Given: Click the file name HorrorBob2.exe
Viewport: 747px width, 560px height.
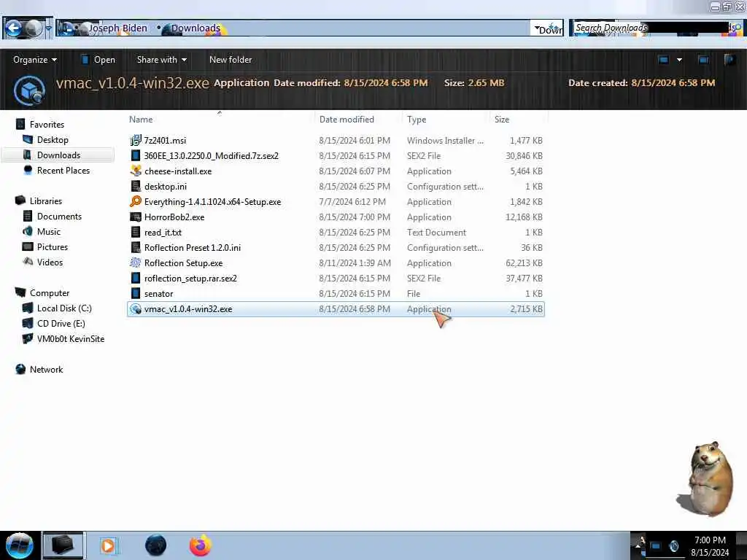Looking at the screenshot, I should (174, 217).
